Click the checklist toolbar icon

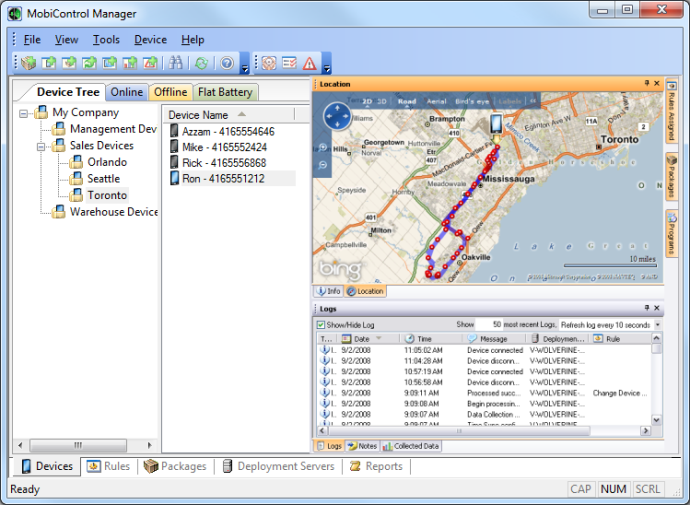pyautogui.click(x=290, y=63)
